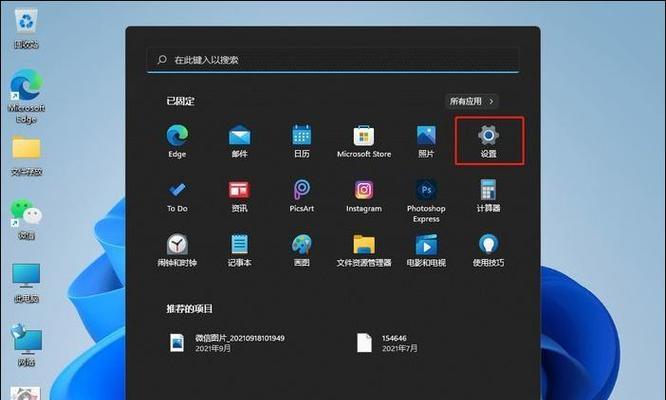Launch the To Do app
The height and width of the screenshot is (400, 666).
tap(177, 196)
